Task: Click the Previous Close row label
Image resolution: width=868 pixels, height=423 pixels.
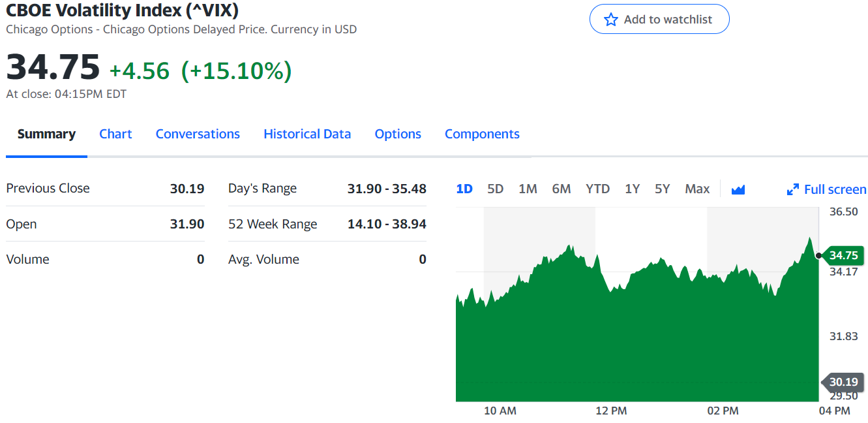Action: click(48, 188)
